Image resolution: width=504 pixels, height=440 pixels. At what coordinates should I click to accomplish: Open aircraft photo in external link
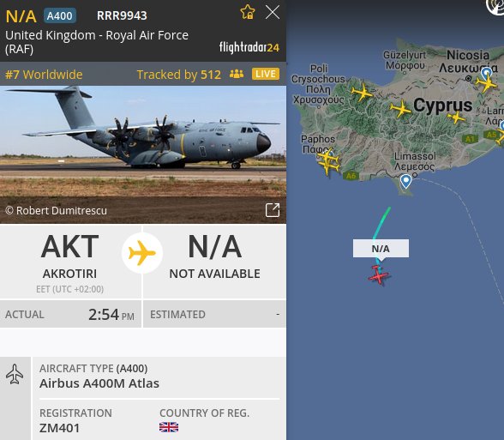pyautogui.click(x=273, y=210)
